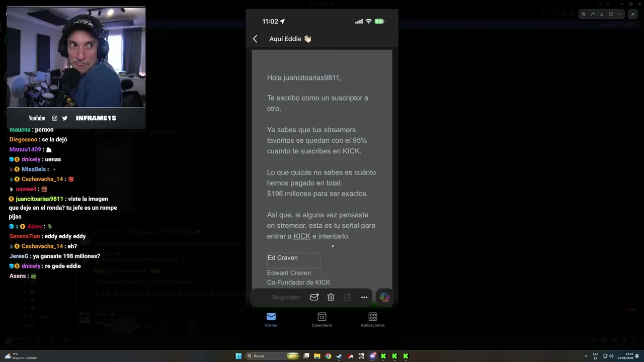
Task: Zoom in using the image viewer magnifier icon
Action: (x=584, y=14)
